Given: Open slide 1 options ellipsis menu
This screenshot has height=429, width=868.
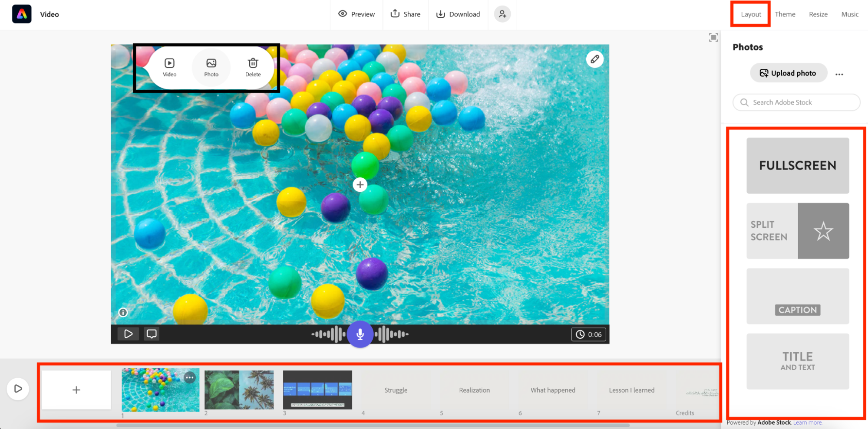Looking at the screenshot, I should pyautogui.click(x=190, y=377).
